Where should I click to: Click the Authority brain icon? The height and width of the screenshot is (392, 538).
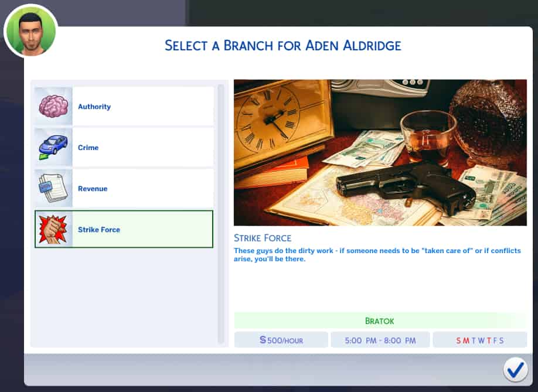pos(53,107)
